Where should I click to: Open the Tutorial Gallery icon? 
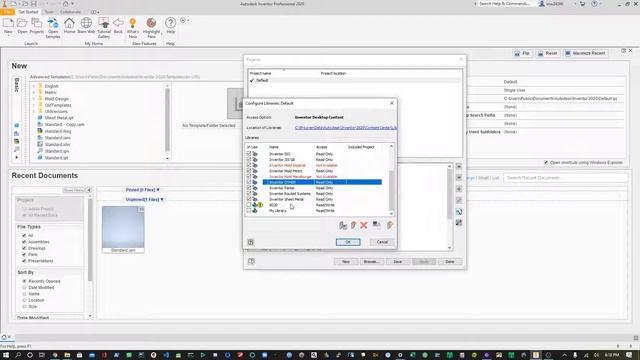(104, 23)
